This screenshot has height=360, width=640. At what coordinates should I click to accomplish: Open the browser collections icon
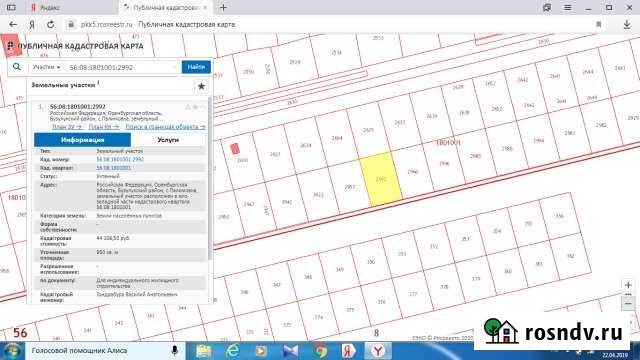click(547, 7)
